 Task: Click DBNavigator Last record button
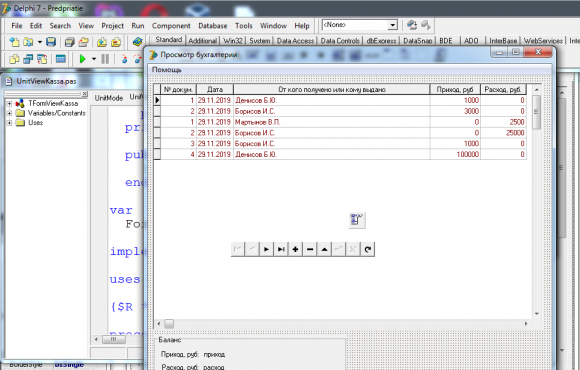click(281, 249)
